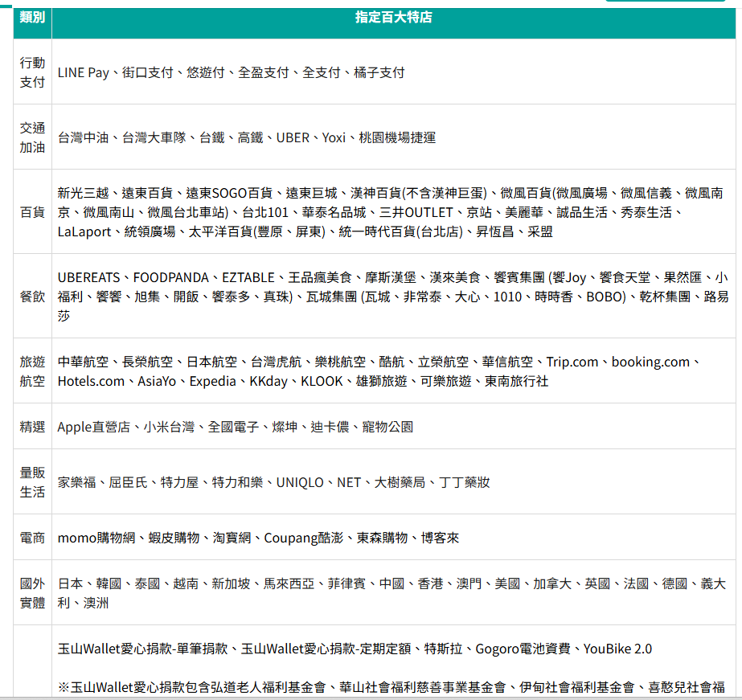
Task: Click the '日本、韓國、泰國' countries line
Action: click(391, 583)
